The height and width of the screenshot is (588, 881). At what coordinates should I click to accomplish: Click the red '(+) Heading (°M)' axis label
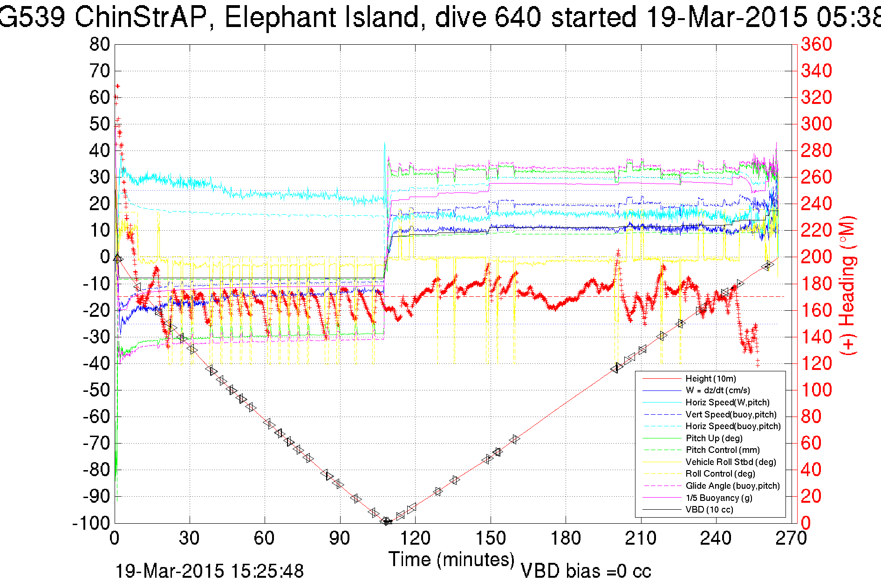pyautogui.click(x=847, y=285)
